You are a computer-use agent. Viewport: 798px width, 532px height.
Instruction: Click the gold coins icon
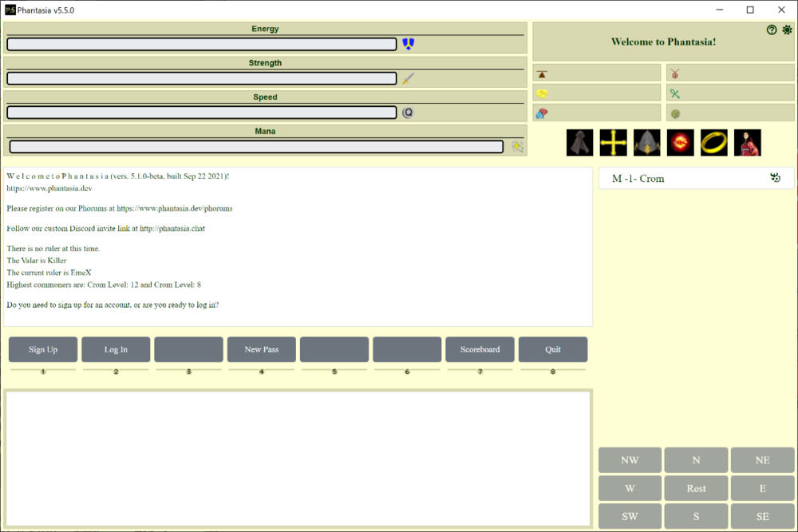542,93
